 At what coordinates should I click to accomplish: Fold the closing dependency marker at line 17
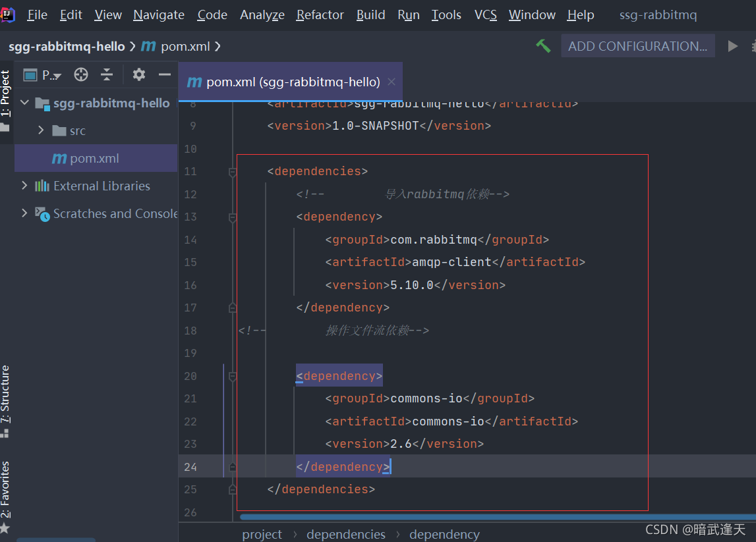(233, 308)
